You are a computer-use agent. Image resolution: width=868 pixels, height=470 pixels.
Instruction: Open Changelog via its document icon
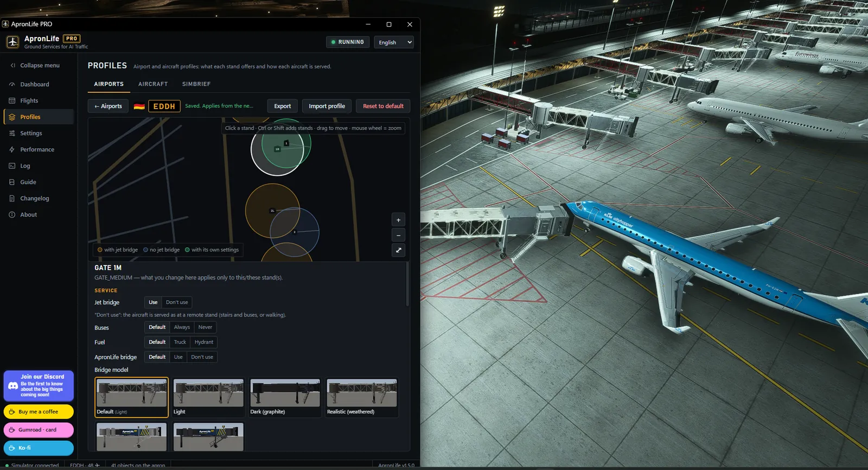click(12, 199)
